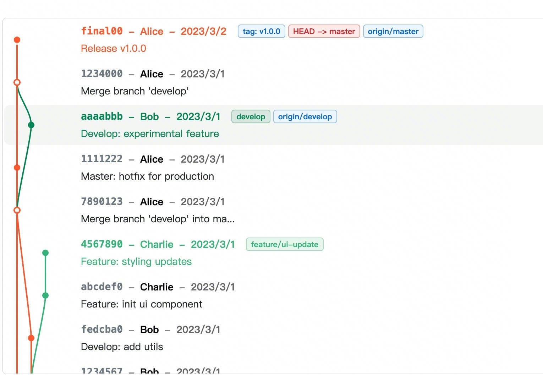Viewport: 543px width, 392px height.
Task: Click the 'Merge branch develop' commit message
Action: tap(135, 91)
